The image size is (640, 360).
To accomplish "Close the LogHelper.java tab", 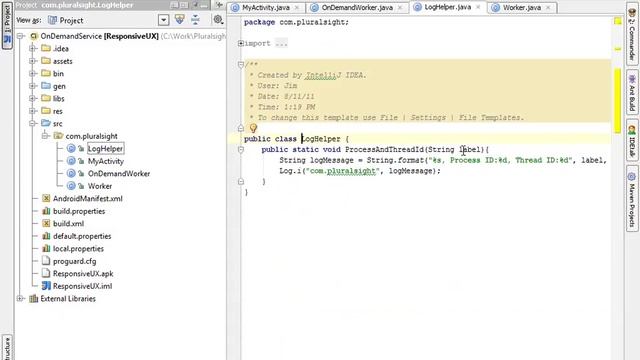I will [x=478, y=7].
